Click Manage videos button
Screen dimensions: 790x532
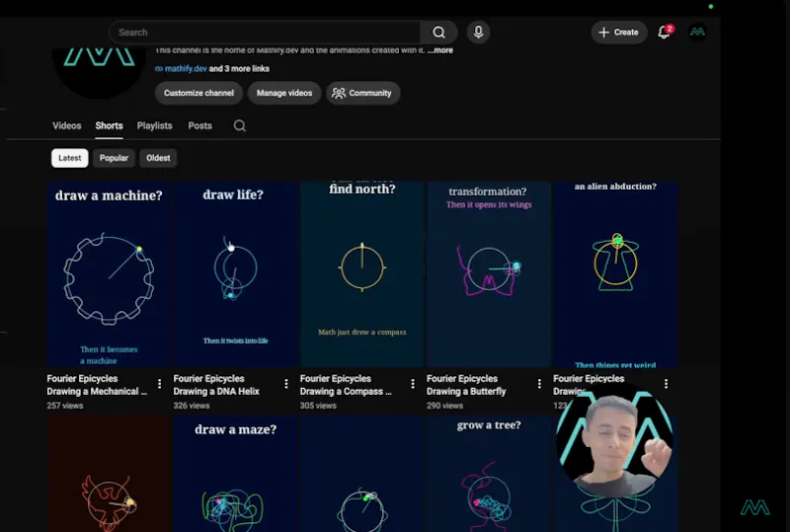pos(284,93)
